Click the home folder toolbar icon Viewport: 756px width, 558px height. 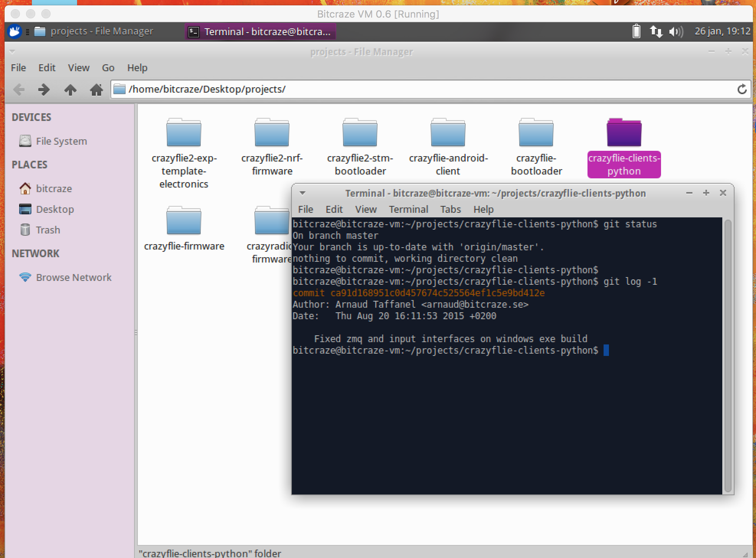point(96,90)
